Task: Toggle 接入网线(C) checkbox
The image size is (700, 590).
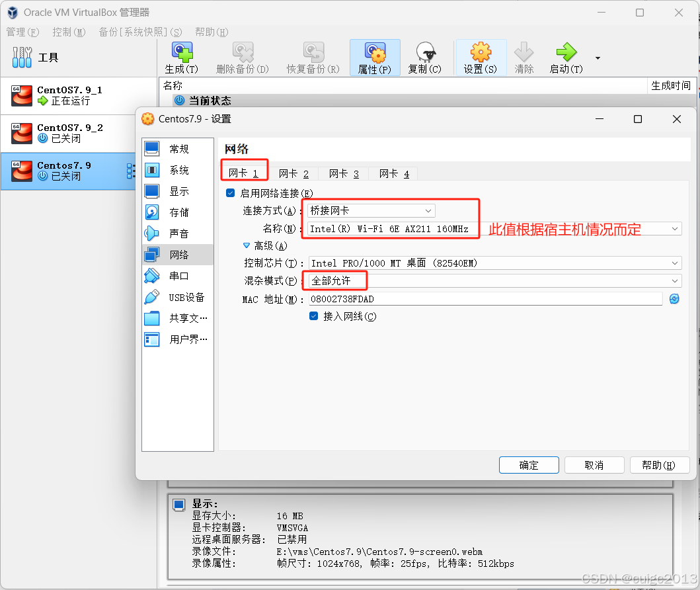Action: click(313, 316)
